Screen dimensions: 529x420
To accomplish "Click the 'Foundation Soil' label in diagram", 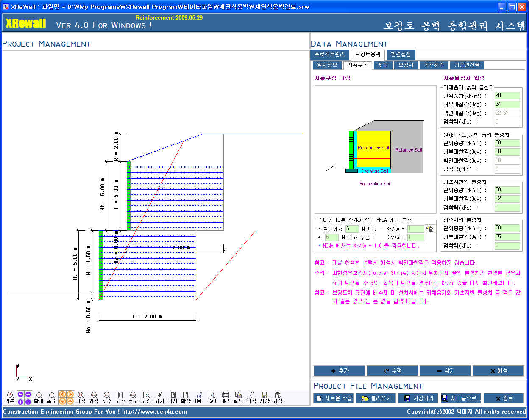I will [375, 184].
